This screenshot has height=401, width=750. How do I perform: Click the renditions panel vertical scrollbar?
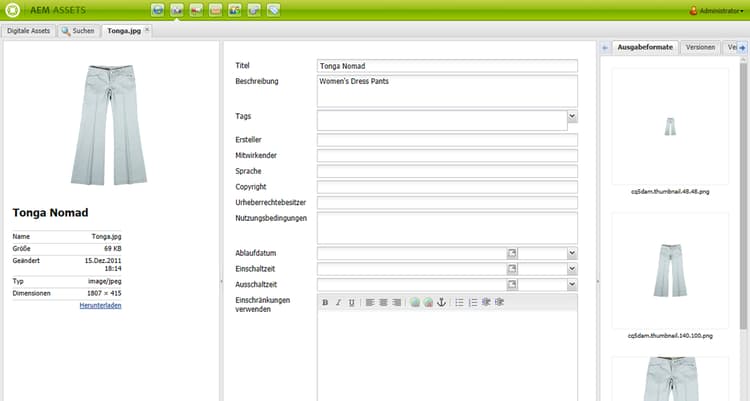[743, 196]
